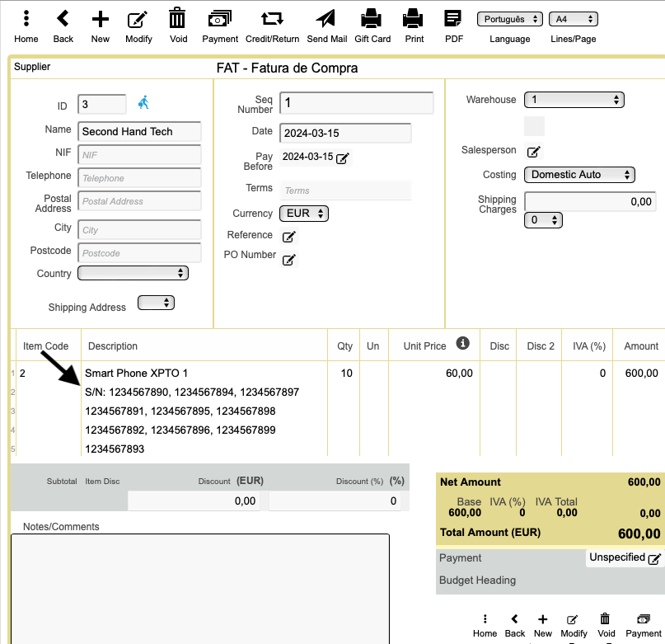Viewport: 665px width, 644px height.
Task: Click item code 2 in the first row
Action: pos(22,374)
